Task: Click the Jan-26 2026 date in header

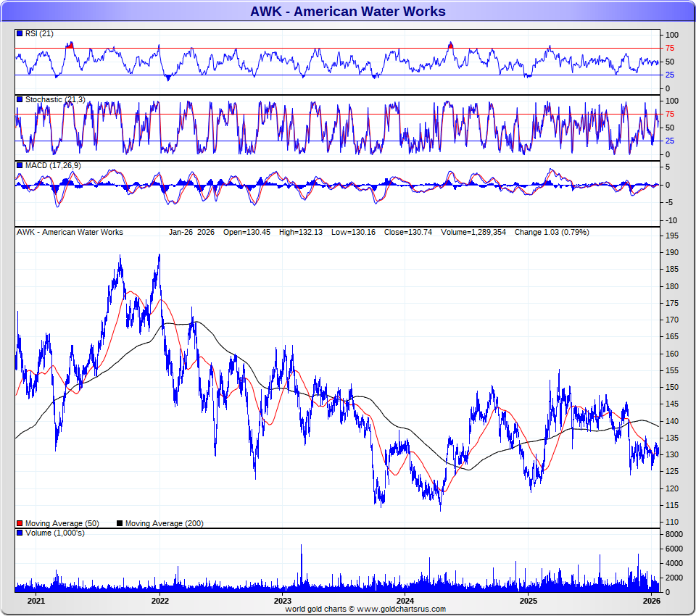Action: 191,232
